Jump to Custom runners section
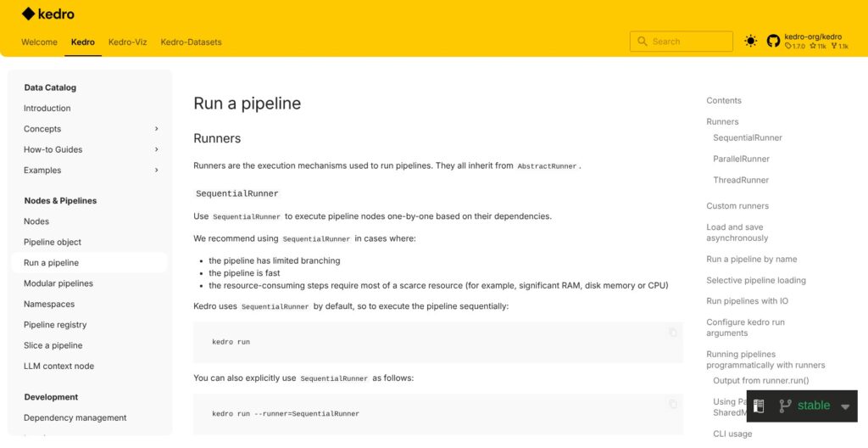 pyautogui.click(x=737, y=206)
